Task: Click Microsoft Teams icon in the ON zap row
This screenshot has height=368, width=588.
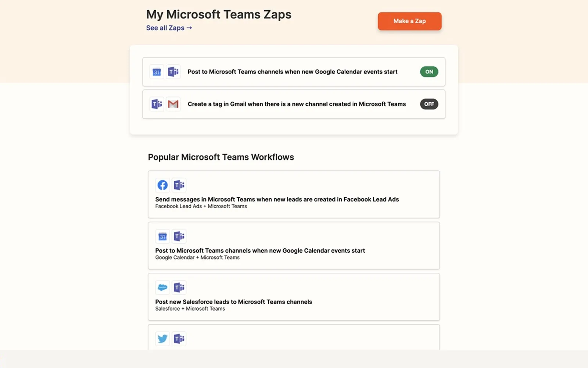Action: pos(173,72)
